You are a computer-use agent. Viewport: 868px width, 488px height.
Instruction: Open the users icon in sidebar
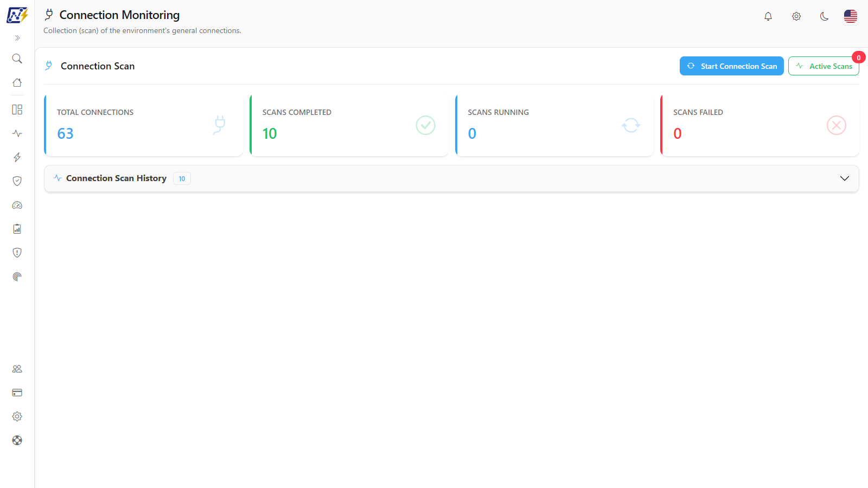(17, 369)
